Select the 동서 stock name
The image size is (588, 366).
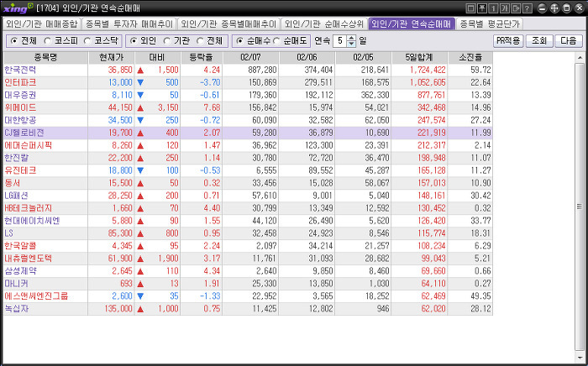coord(13,183)
